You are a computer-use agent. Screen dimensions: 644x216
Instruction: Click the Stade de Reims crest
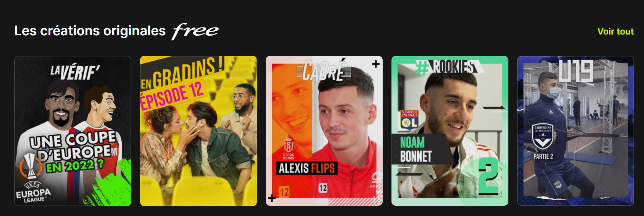click(x=289, y=149)
